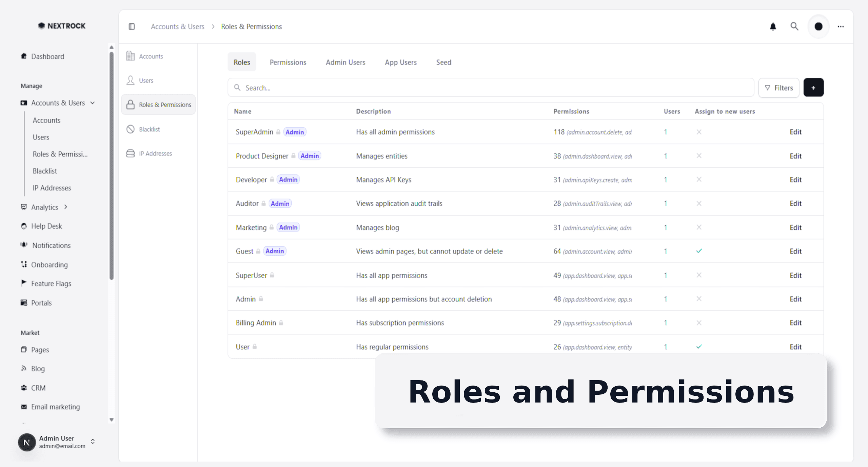
Task: Switch to the Permissions tab
Action: pos(288,62)
